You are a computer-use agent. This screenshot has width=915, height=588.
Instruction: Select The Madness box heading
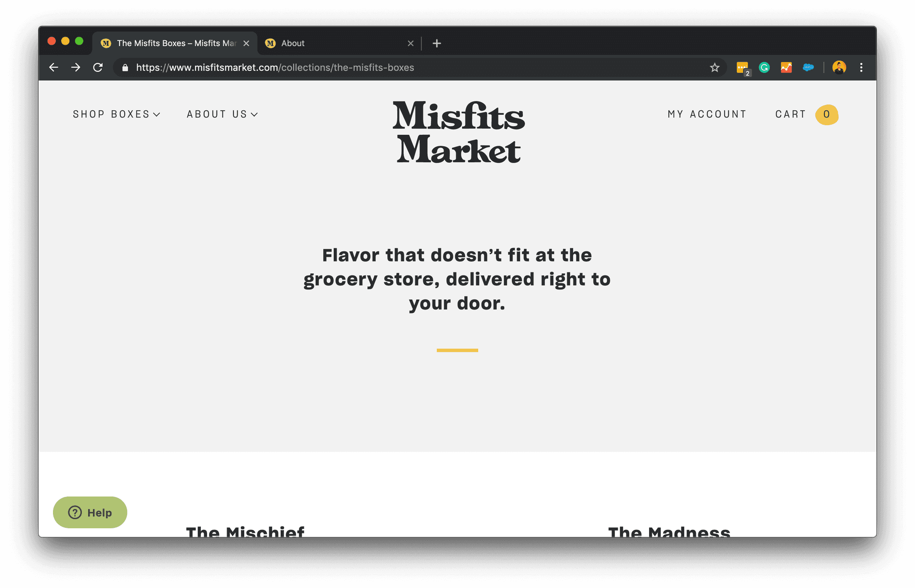669,531
